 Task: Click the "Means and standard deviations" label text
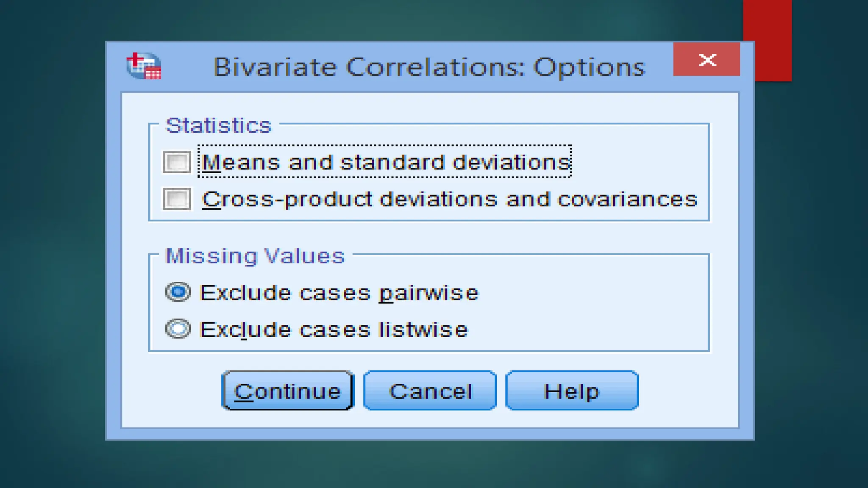pyautogui.click(x=386, y=162)
